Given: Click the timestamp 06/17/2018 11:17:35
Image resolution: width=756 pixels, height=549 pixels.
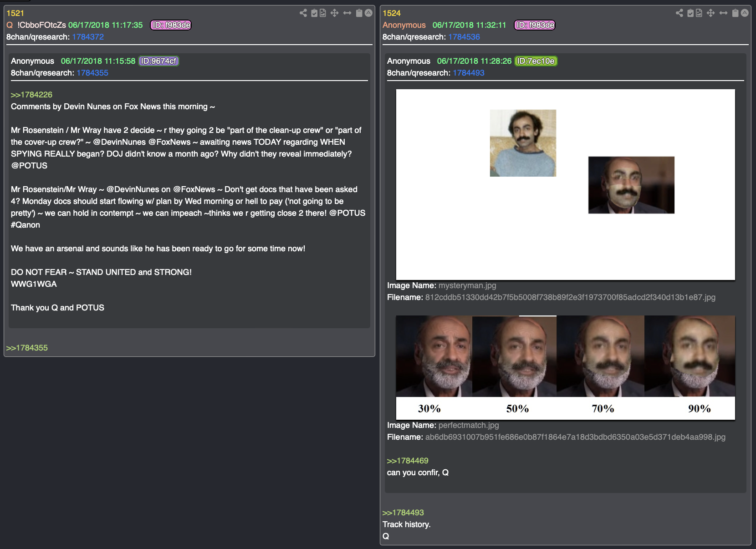Looking at the screenshot, I should [x=106, y=25].
